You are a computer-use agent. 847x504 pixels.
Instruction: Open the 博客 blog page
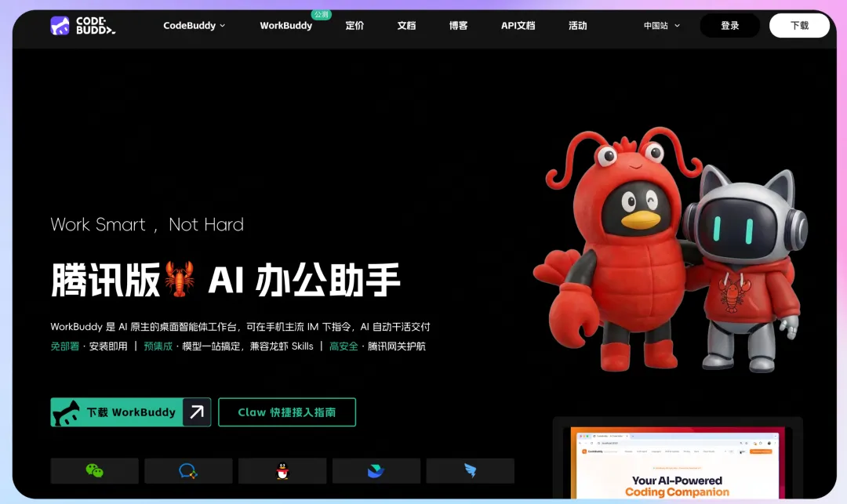458,25
